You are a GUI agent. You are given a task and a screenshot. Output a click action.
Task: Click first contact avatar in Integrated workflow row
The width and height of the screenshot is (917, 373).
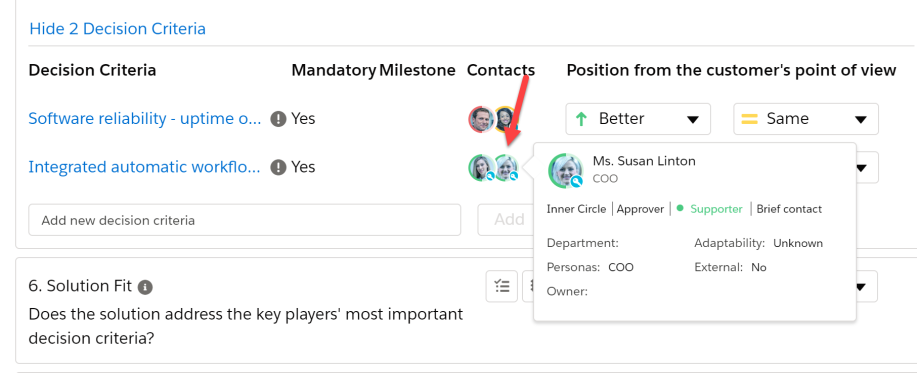tap(481, 168)
